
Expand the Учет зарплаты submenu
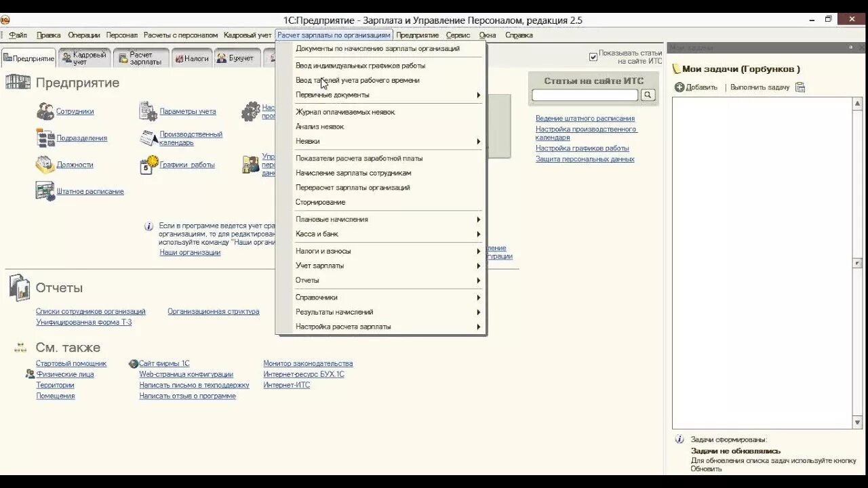point(390,266)
